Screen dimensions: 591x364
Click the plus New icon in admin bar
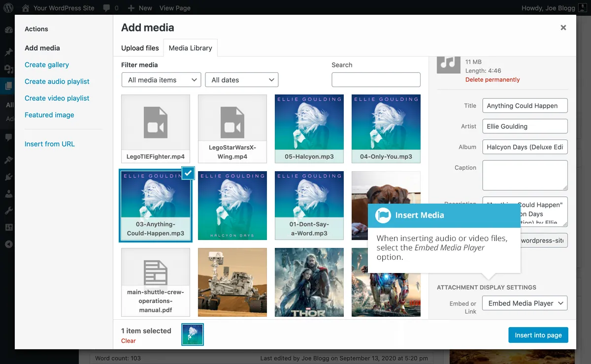coord(131,8)
